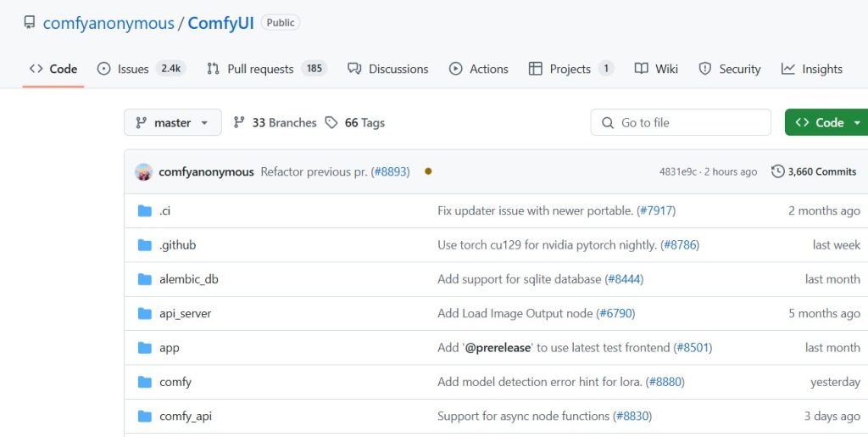Click the alembic_db folder icon
Screen dimensions: 868x437
(x=144, y=279)
